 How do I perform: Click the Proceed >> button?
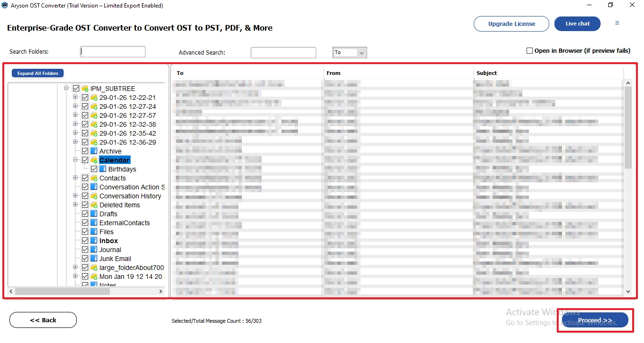pos(595,320)
